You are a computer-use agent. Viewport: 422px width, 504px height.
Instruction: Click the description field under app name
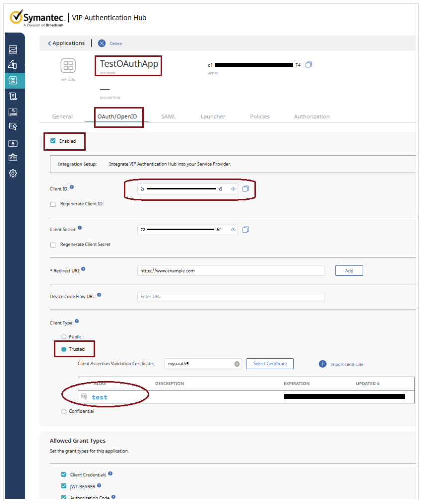click(x=105, y=90)
